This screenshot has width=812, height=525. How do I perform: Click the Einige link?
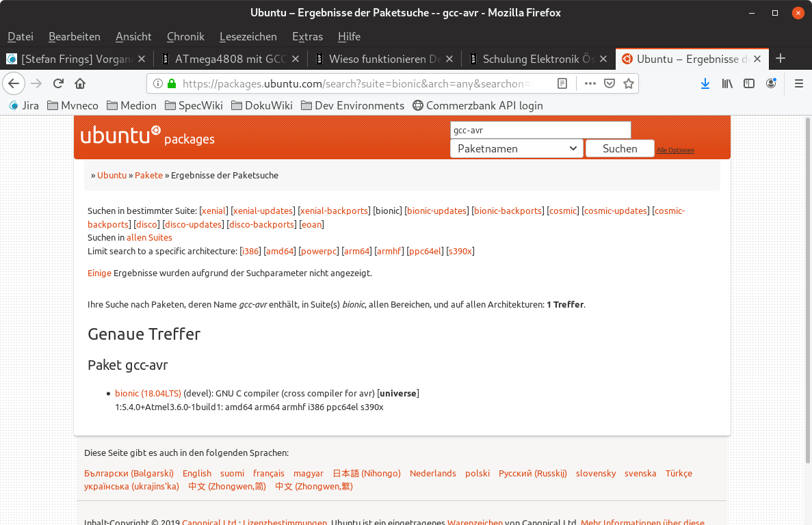[99, 273]
